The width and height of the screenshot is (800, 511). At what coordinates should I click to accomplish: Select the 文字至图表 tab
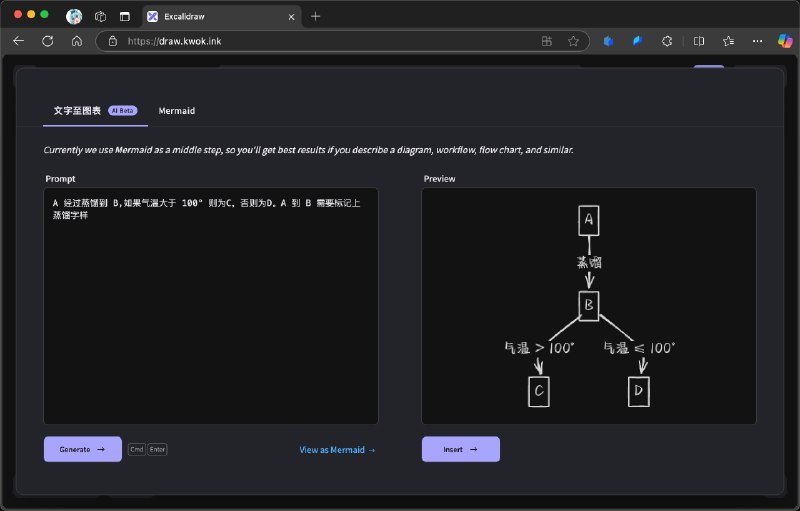(x=78, y=110)
